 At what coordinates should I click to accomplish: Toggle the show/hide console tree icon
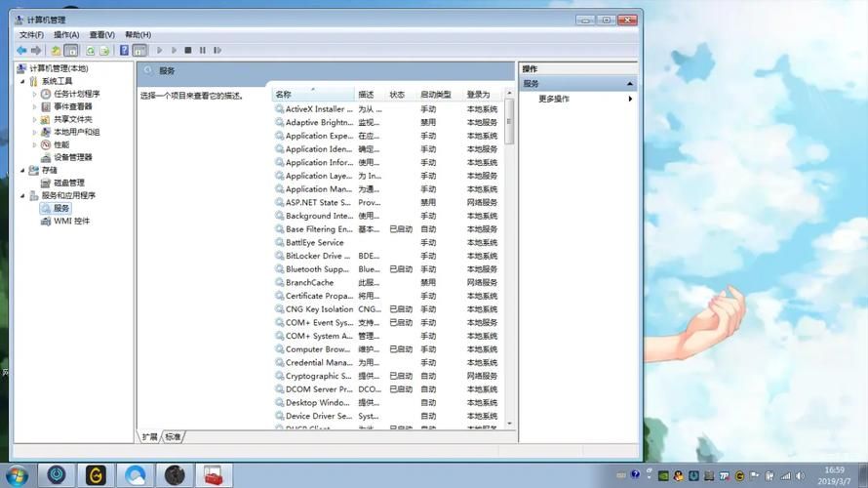(71, 51)
